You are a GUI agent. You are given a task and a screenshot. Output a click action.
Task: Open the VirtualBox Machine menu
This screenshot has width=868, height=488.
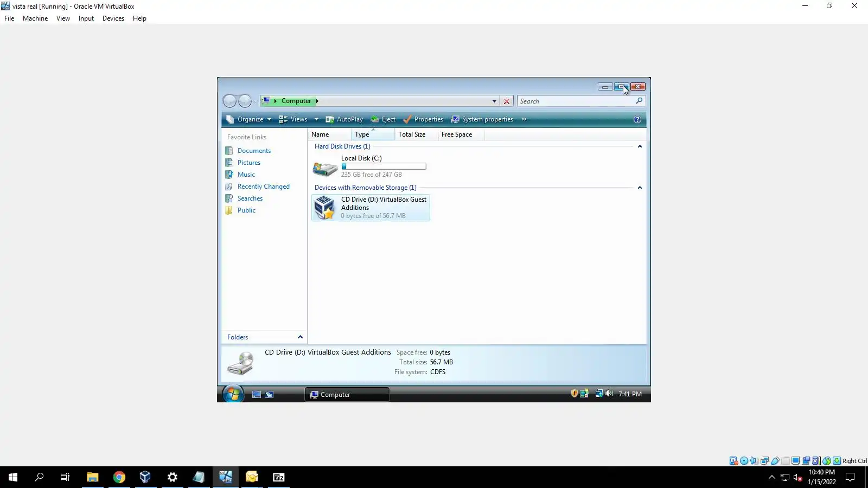pyautogui.click(x=35, y=18)
